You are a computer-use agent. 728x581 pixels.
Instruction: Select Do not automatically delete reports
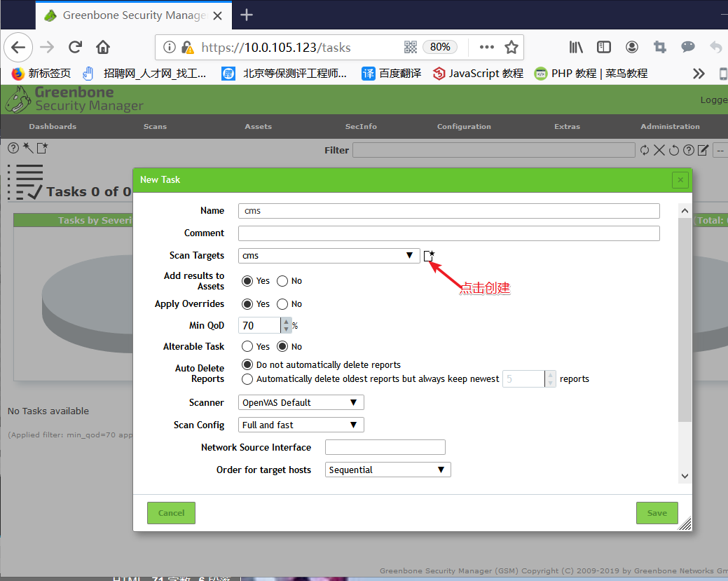(x=247, y=364)
